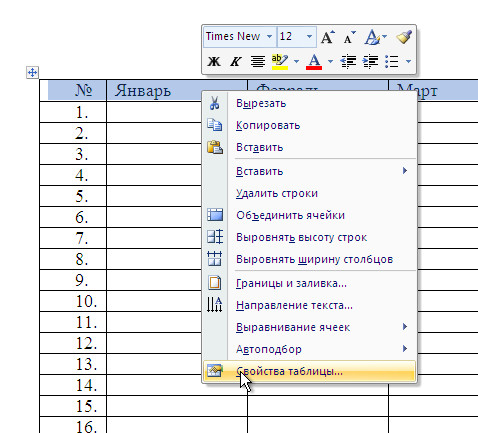Image resolution: width=478 pixels, height=433 pixels.
Task: Apply the red font color swatch
Action: click(314, 62)
